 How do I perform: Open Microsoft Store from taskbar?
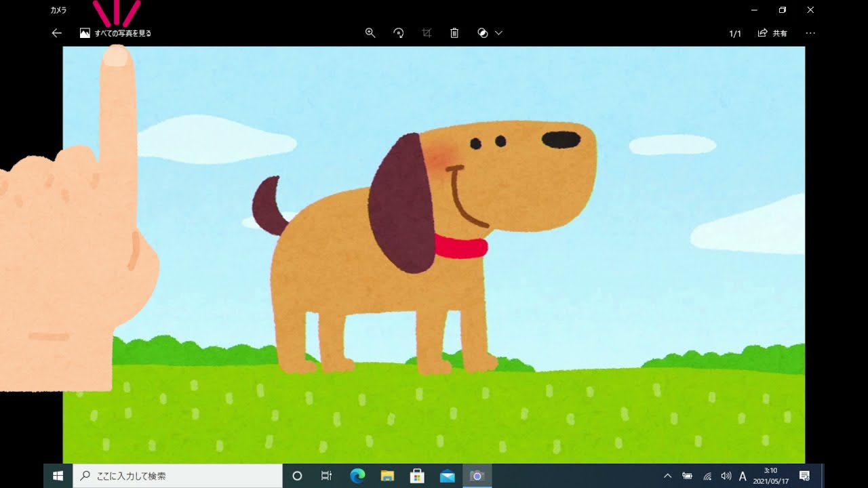(417, 476)
